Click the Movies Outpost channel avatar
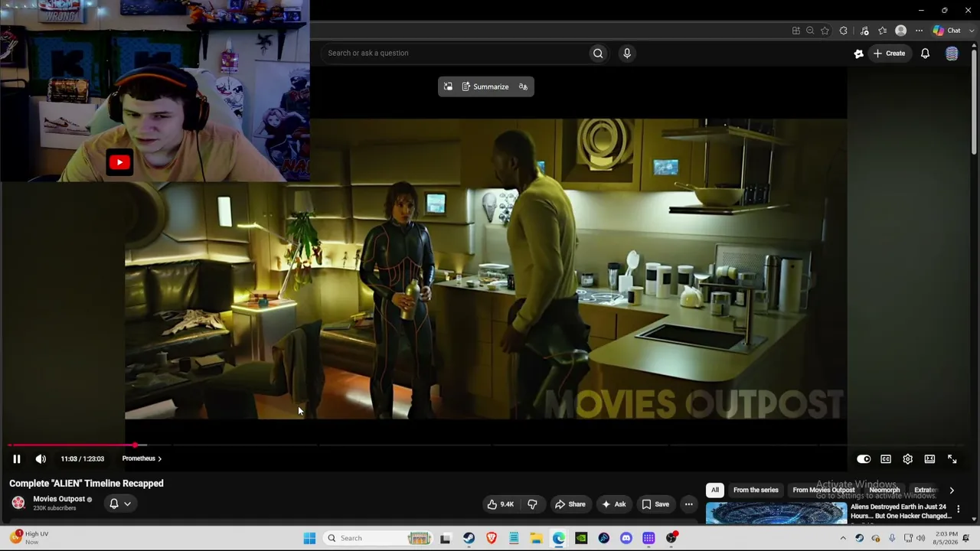This screenshot has width=980, height=551. point(18,503)
